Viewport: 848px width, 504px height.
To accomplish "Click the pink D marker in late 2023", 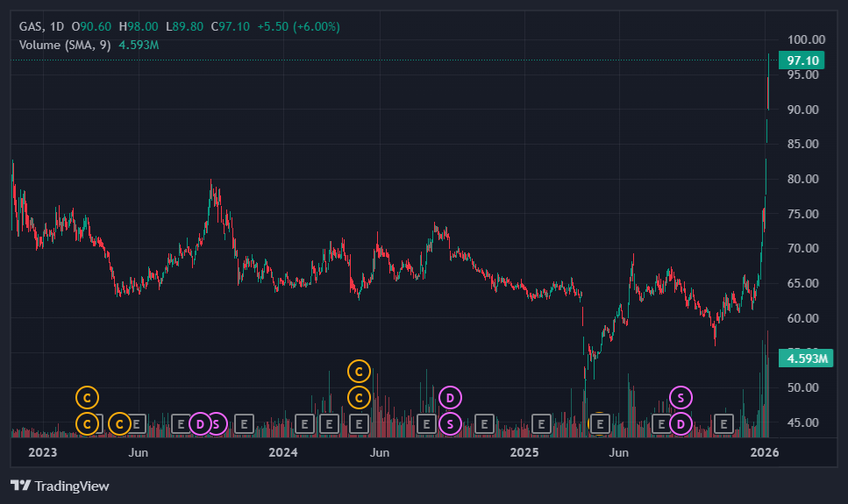I will [x=200, y=424].
